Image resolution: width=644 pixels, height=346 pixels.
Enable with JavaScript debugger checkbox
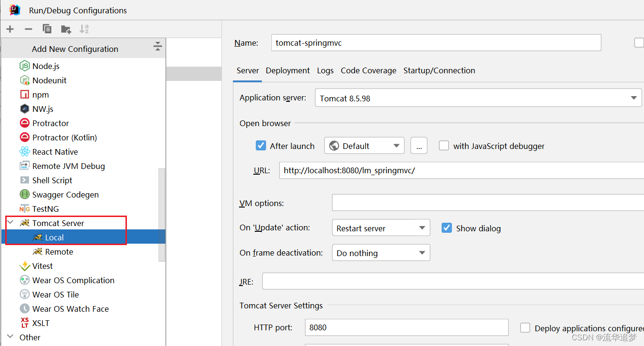point(444,146)
